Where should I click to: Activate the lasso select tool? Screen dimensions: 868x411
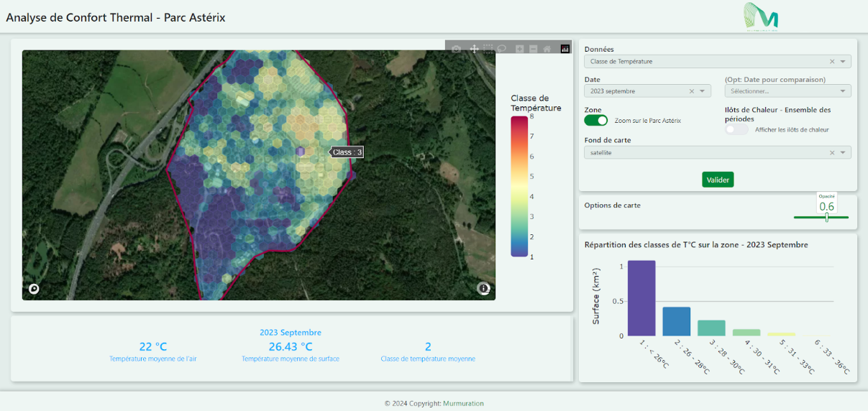tap(502, 49)
